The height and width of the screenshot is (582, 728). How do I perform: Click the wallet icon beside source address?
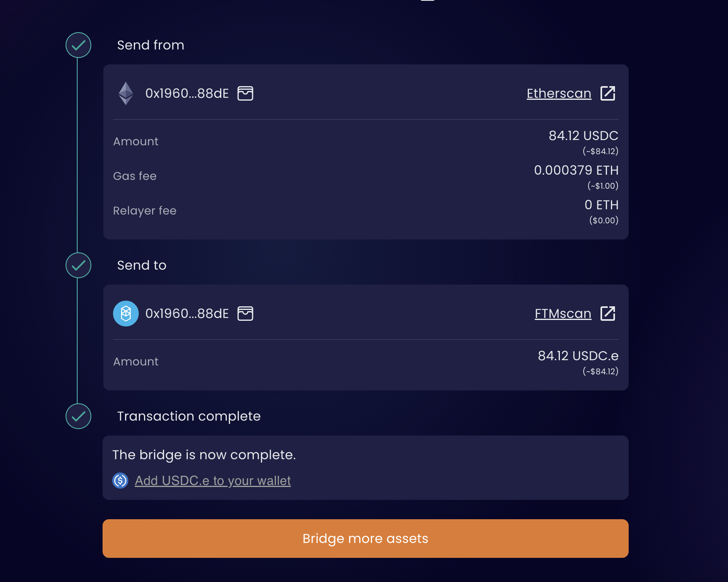tap(245, 93)
